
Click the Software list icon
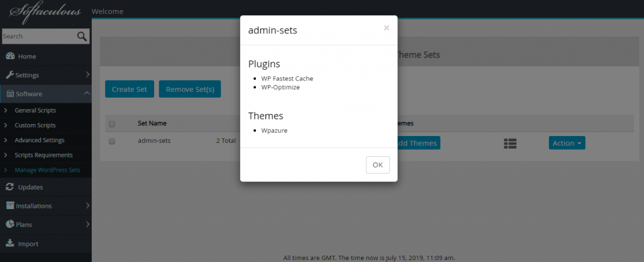click(x=10, y=94)
